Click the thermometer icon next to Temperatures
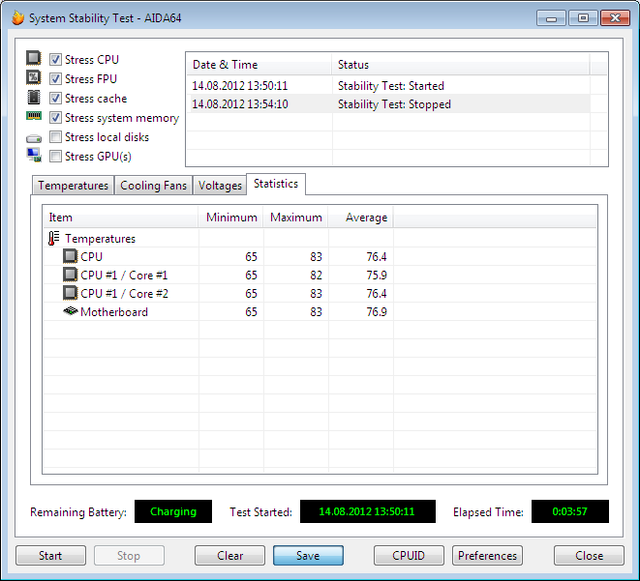 coord(54,239)
